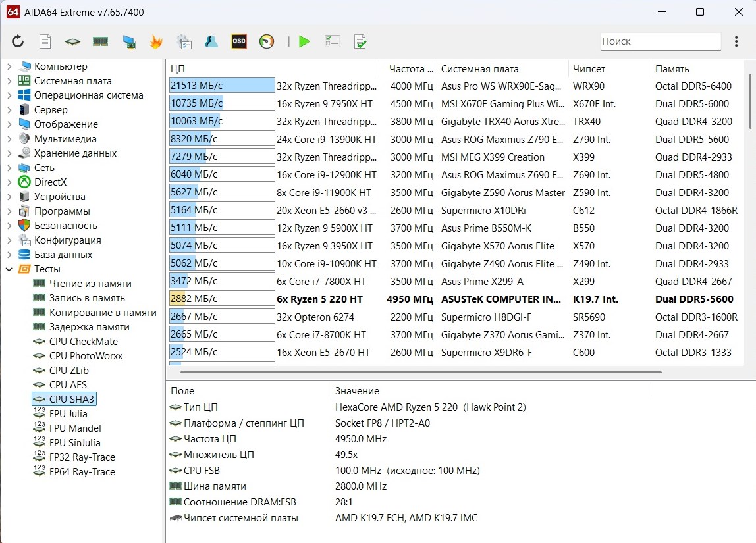Click the gauge sensor panel icon
756x543 pixels.
[267, 41]
